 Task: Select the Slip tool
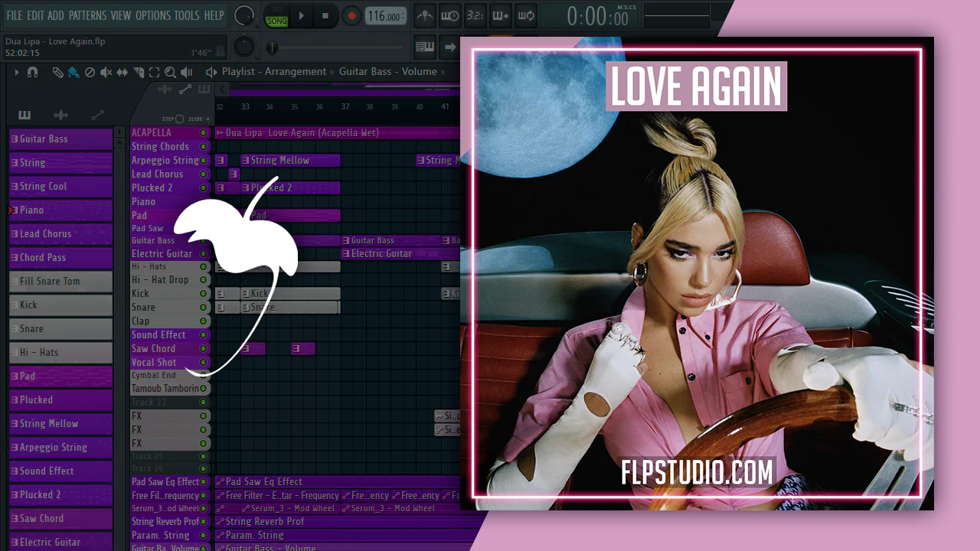(x=122, y=72)
